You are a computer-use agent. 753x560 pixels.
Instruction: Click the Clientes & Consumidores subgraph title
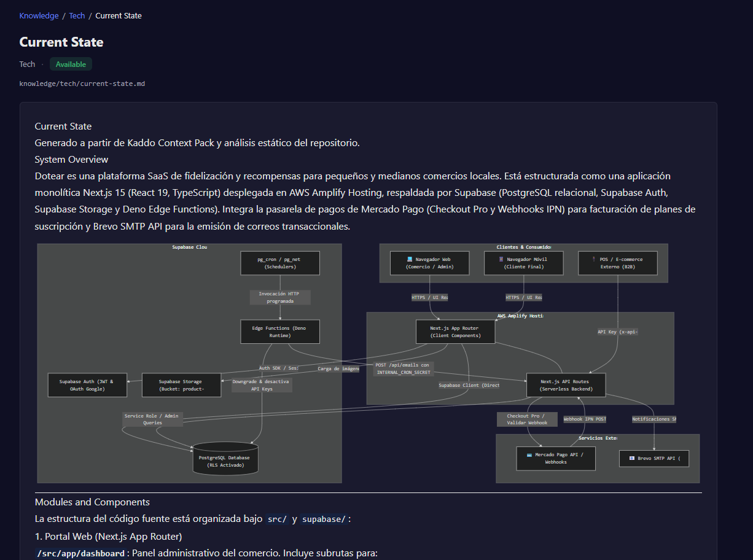point(524,247)
